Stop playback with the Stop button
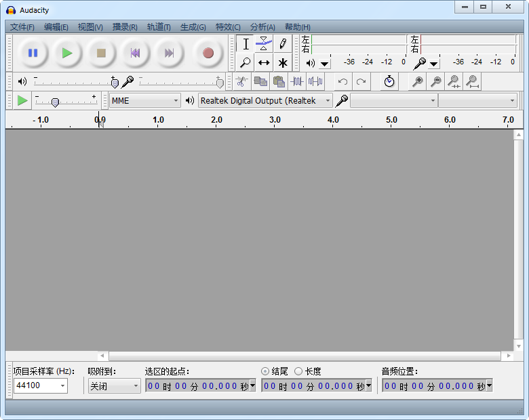The height and width of the screenshot is (420, 529). pos(101,53)
